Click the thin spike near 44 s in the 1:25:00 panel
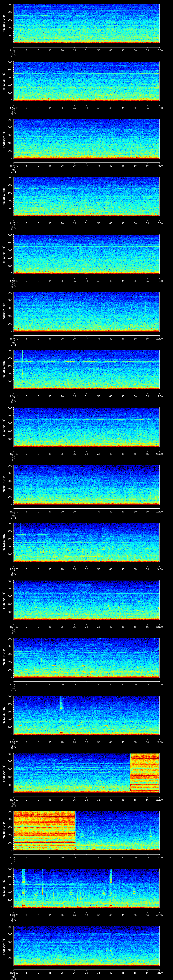This screenshot has height=980, width=173. point(121,646)
